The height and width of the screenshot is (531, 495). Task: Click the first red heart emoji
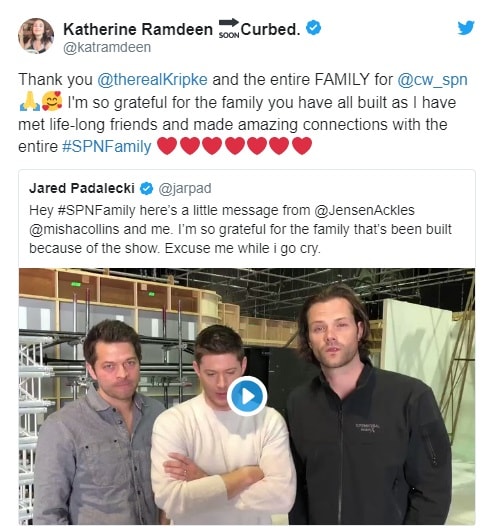(167, 146)
